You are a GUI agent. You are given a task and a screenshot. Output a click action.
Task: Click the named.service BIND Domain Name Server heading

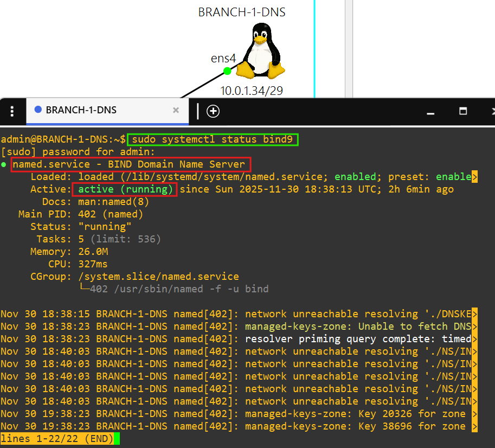132,164
